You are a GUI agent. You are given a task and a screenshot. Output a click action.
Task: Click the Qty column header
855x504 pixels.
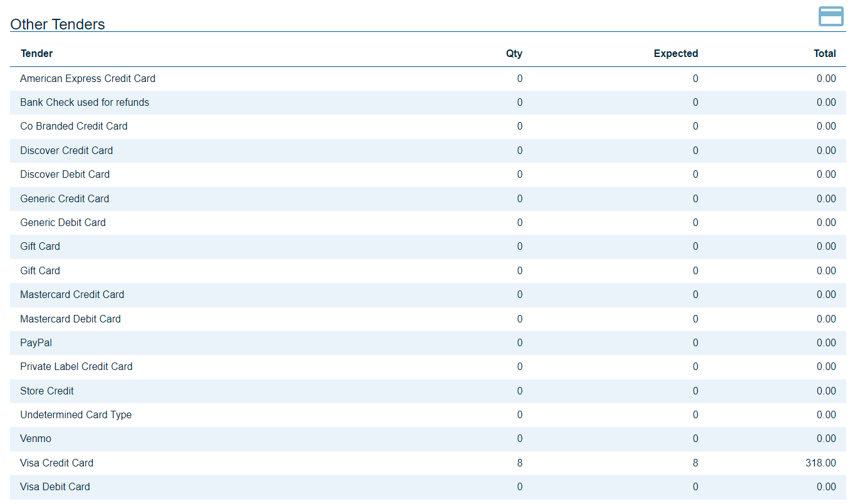(514, 54)
